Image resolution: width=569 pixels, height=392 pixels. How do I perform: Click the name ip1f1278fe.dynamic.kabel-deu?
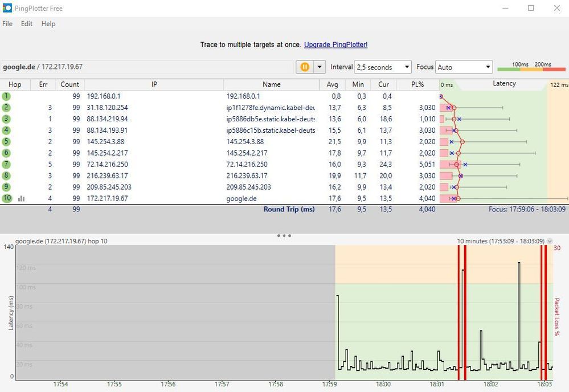[271, 108]
